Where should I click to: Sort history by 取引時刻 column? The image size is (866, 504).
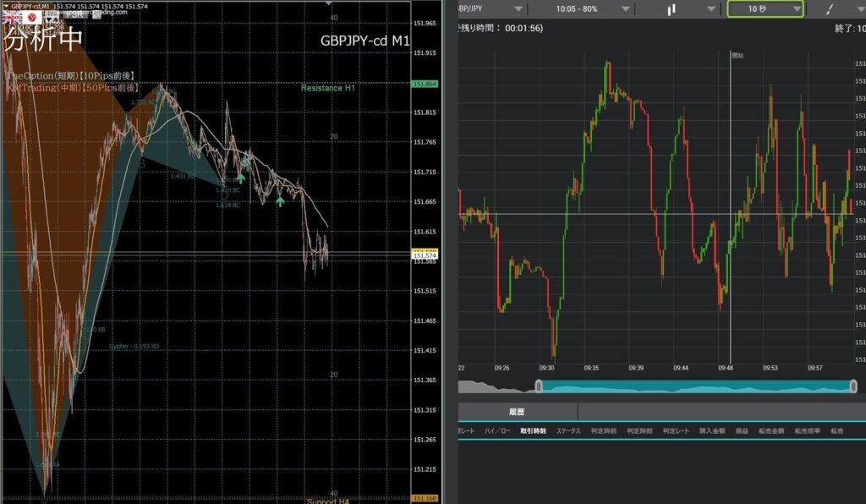(533, 431)
